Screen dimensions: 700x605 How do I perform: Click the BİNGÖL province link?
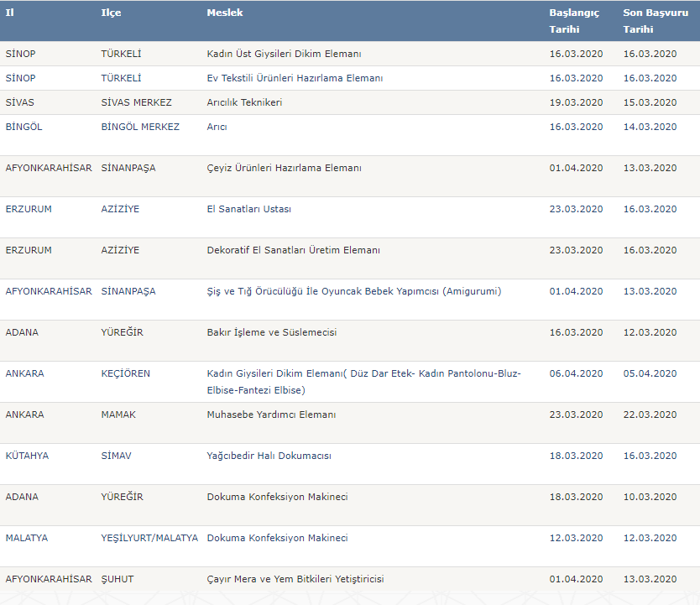coord(24,127)
